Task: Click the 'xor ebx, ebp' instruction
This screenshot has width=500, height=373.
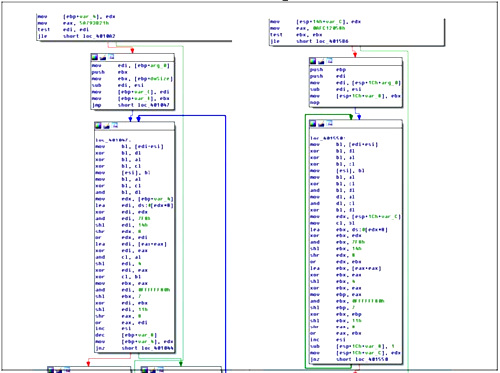Action: click(x=336, y=314)
